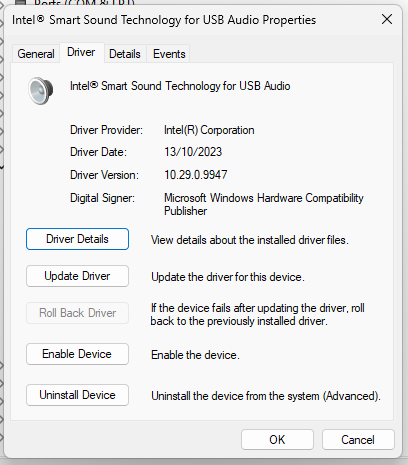Click 'Enable the device.' description text

point(195,355)
